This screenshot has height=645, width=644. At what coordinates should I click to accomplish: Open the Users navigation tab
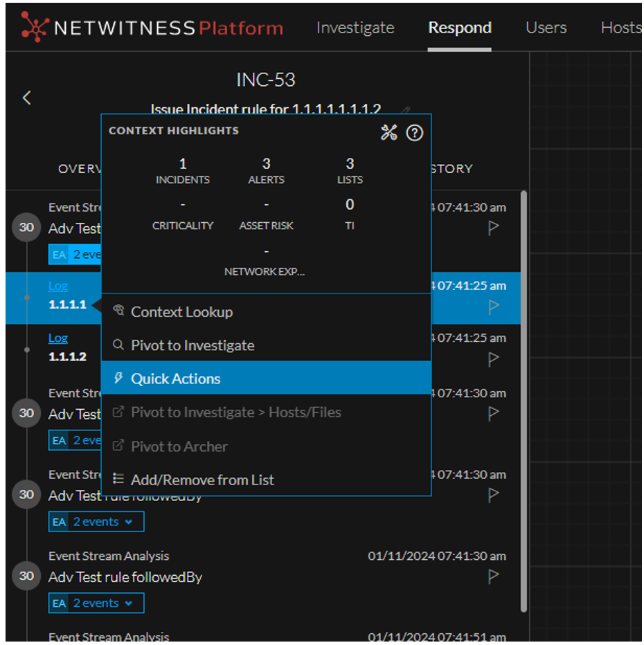[546, 28]
